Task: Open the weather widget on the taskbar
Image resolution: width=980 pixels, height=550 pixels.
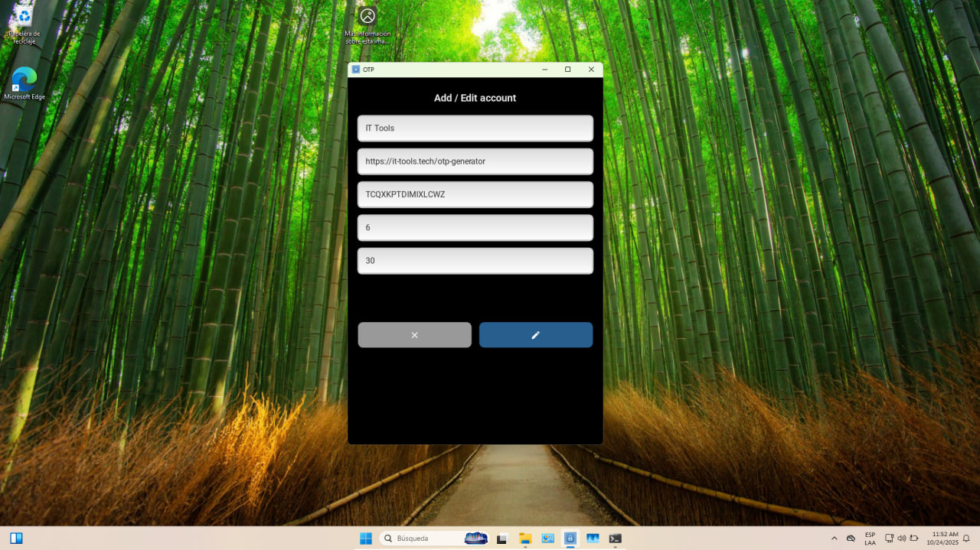Action: 475,538
